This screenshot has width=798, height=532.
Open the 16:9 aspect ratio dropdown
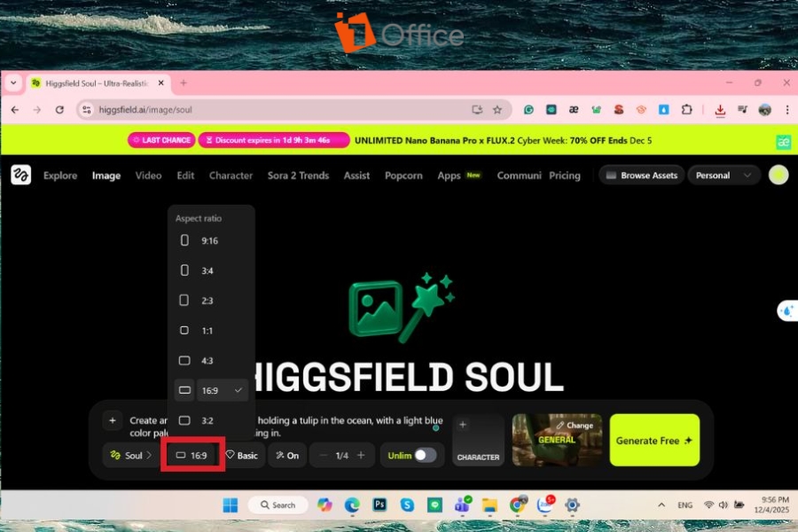point(192,455)
